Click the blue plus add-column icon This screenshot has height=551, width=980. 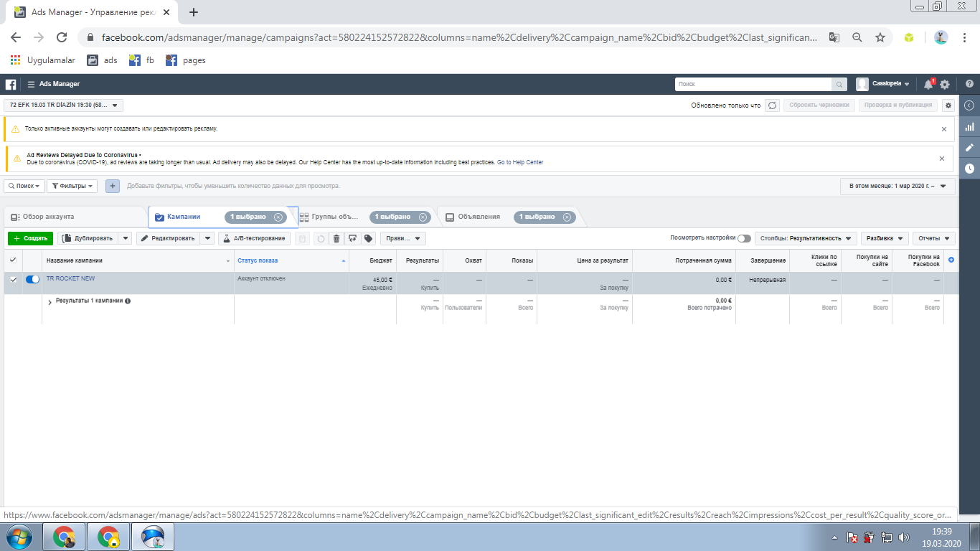[951, 260]
